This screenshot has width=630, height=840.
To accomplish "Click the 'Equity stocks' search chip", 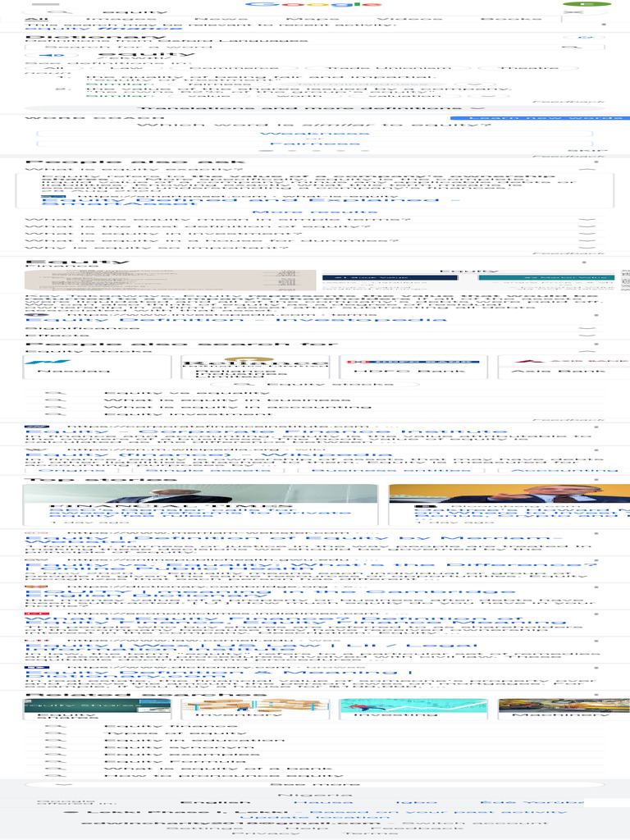I will click(314, 384).
